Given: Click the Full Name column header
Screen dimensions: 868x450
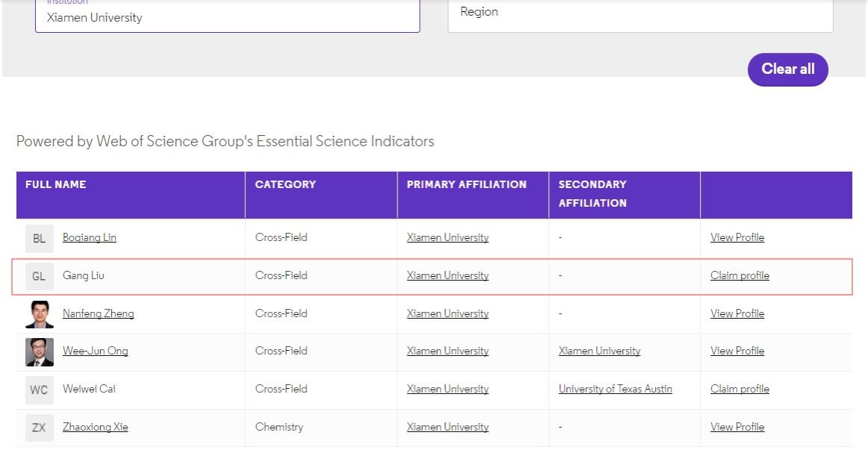Looking at the screenshot, I should (56, 185).
